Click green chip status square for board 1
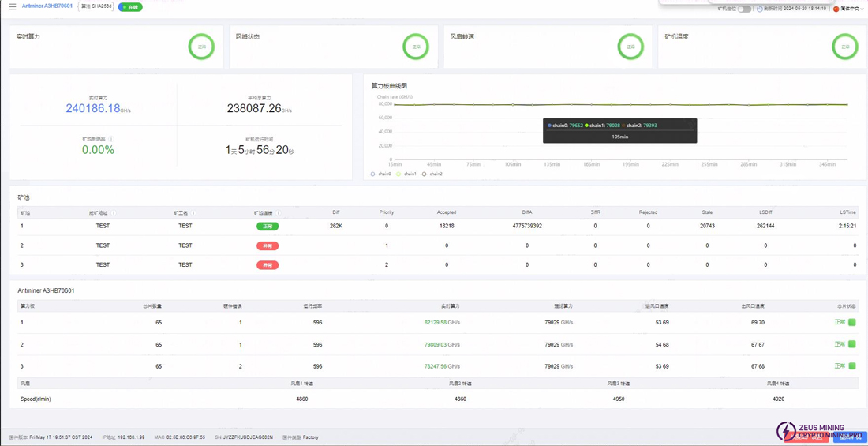This screenshot has height=446, width=868. [x=852, y=322]
